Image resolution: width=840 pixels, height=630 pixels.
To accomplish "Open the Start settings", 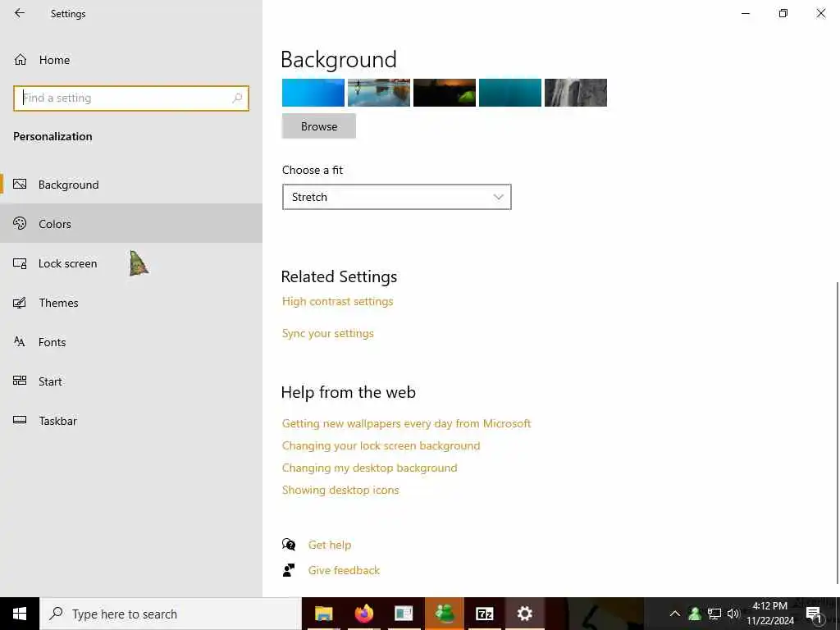I will coord(131,381).
